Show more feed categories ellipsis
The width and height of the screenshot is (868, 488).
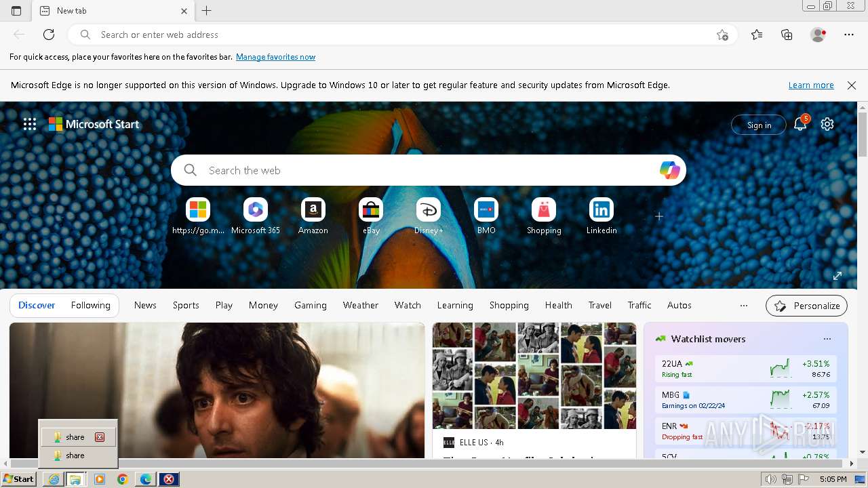point(744,306)
